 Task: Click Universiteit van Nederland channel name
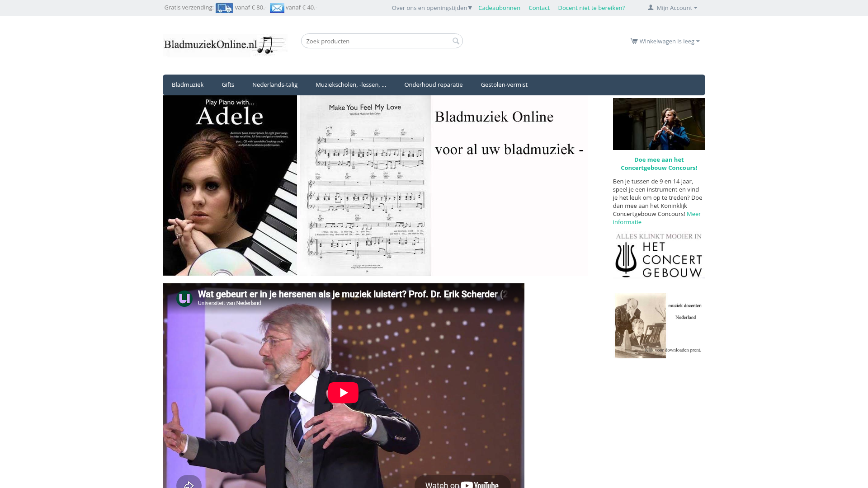229,303
